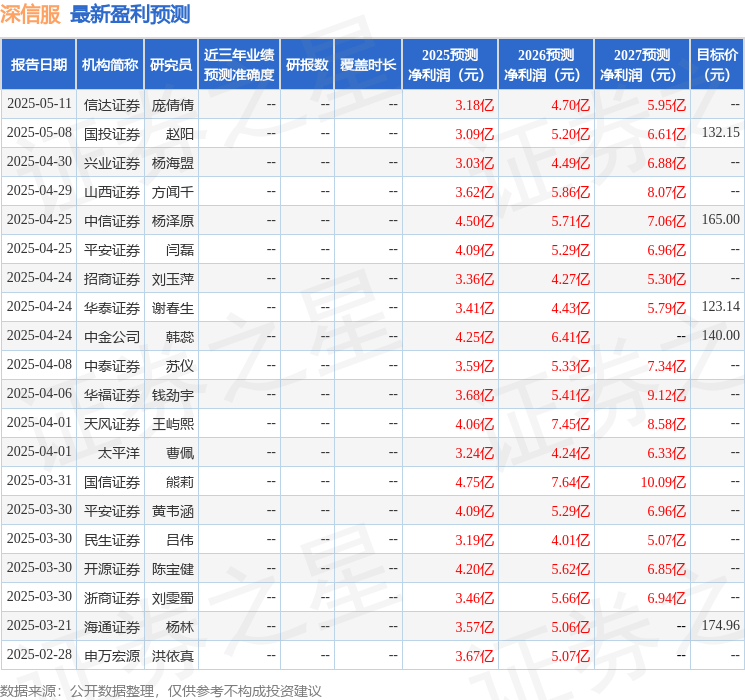745x700 pixels.
Task: Select 天风证券 institution cell
Action: [112, 424]
